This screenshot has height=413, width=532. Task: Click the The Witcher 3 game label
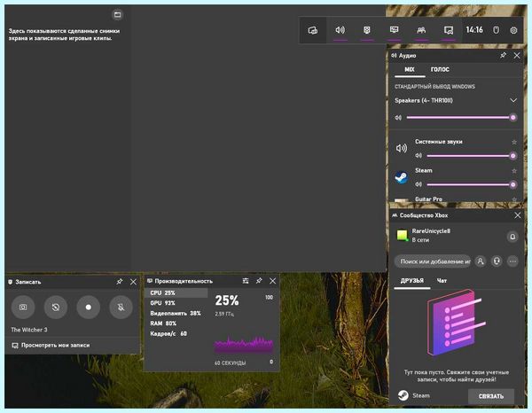click(x=29, y=330)
